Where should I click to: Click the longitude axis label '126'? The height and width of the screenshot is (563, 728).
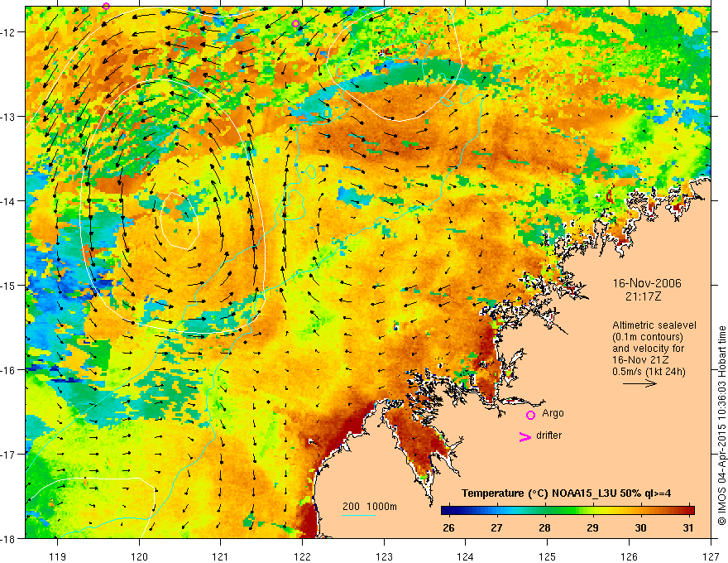pos(629,556)
